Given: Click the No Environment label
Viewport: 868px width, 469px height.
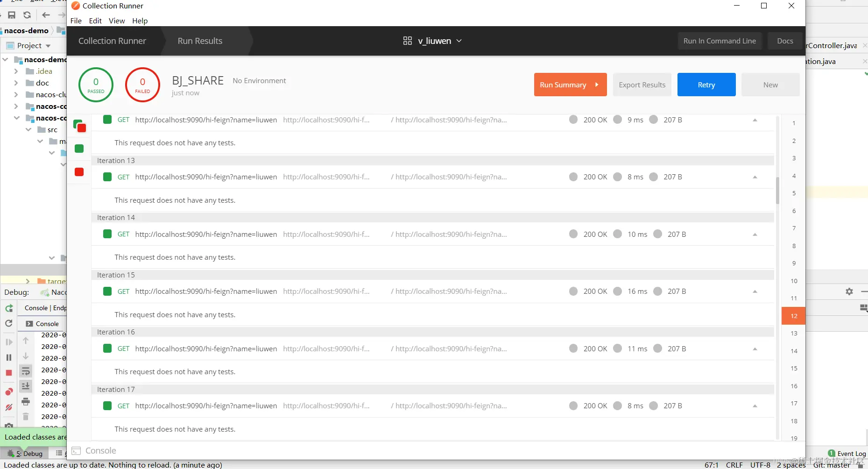Looking at the screenshot, I should point(259,80).
